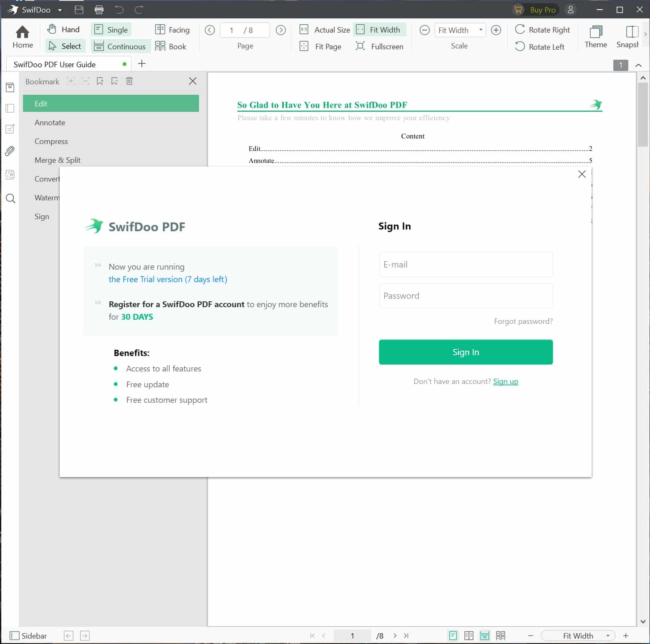Toggle the Sidebar at bottom left
The image size is (650, 644).
coord(28,636)
